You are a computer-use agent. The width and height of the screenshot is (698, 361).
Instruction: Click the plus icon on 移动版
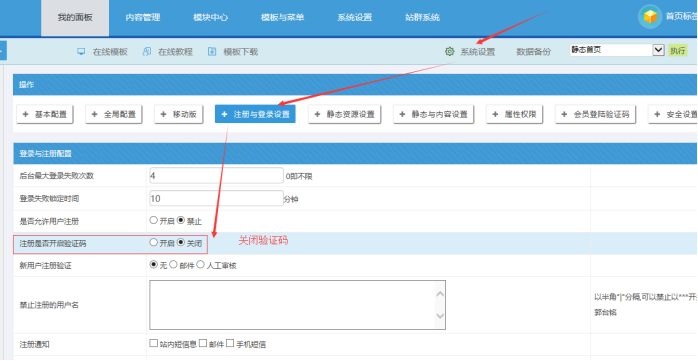[x=163, y=114]
